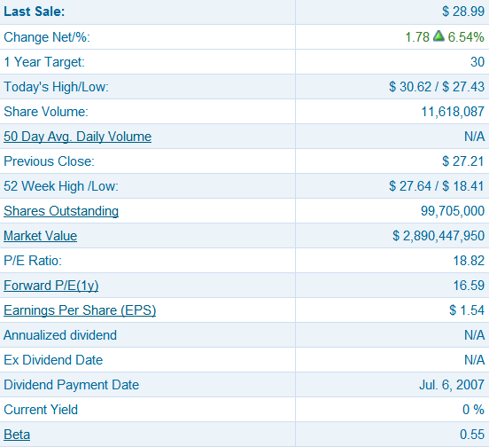Open the Beta link
The width and height of the screenshot is (489, 447).
click(17, 435)
